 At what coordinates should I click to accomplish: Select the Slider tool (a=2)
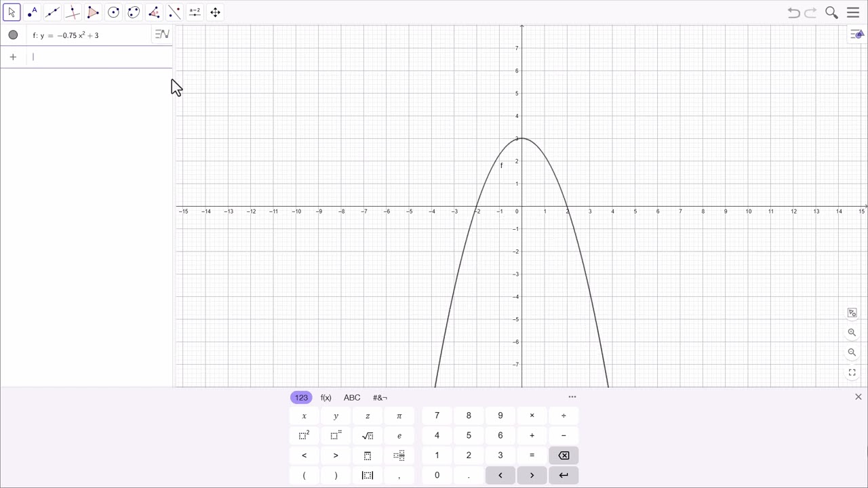(195, 12)
